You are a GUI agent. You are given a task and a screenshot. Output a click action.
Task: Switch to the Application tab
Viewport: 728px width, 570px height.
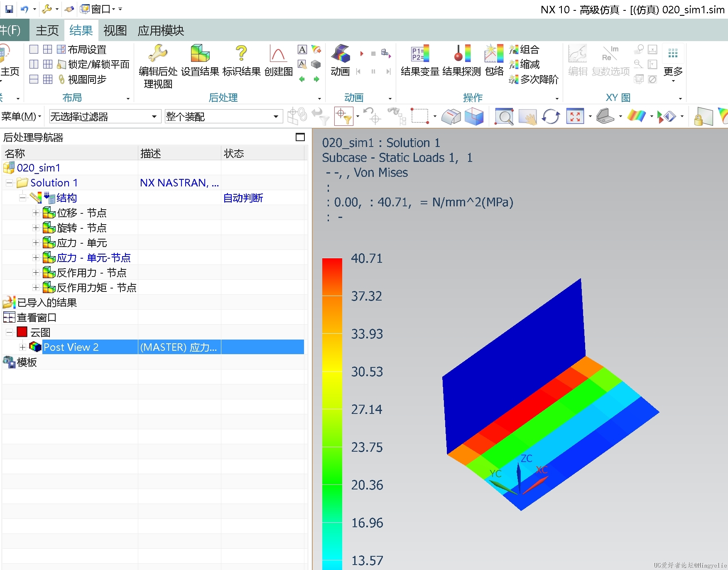(x=161, y=30)
